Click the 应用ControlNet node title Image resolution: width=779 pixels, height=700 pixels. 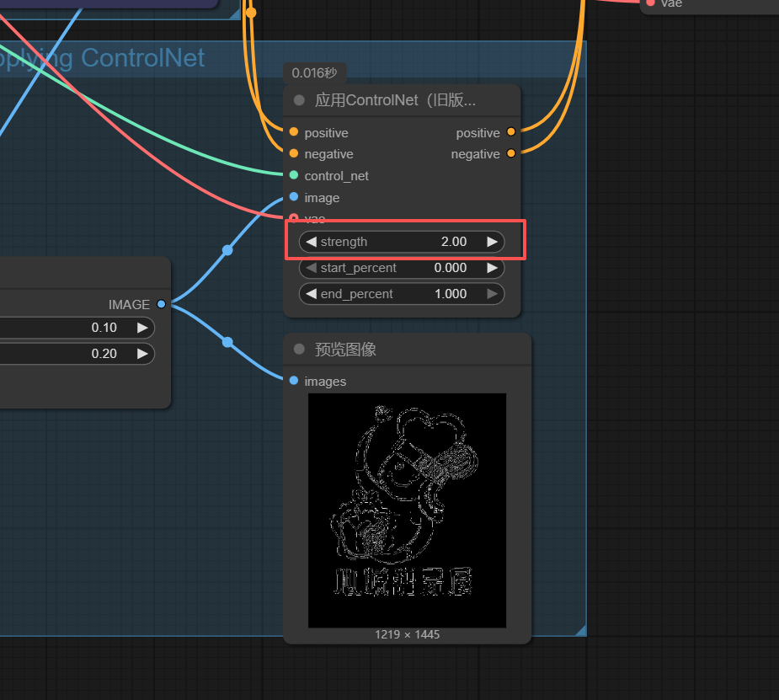[396, 100]
